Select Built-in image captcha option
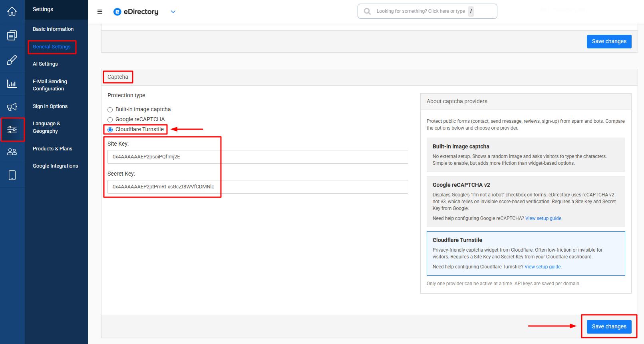644x344 pixels. click(110, 110)
